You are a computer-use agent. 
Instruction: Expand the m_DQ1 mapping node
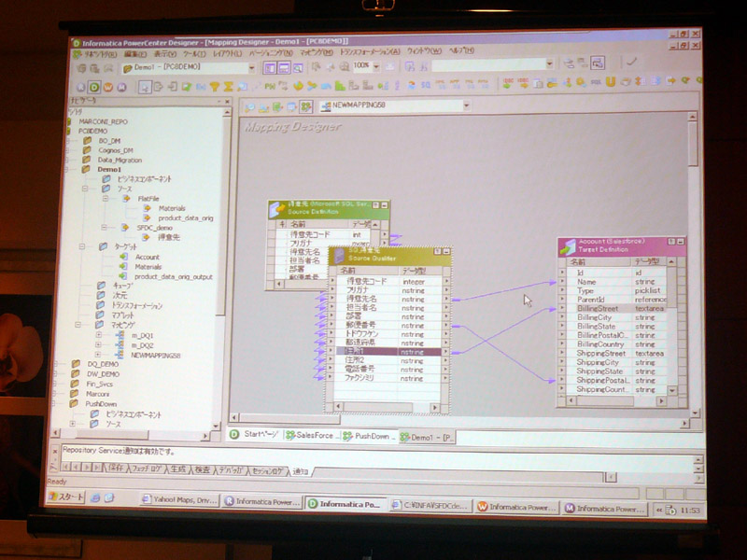pos(99,335)
